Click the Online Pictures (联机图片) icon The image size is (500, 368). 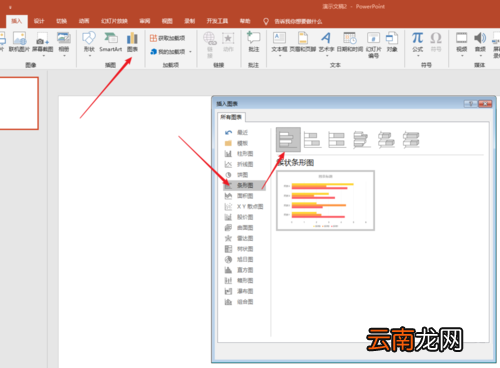19,39
